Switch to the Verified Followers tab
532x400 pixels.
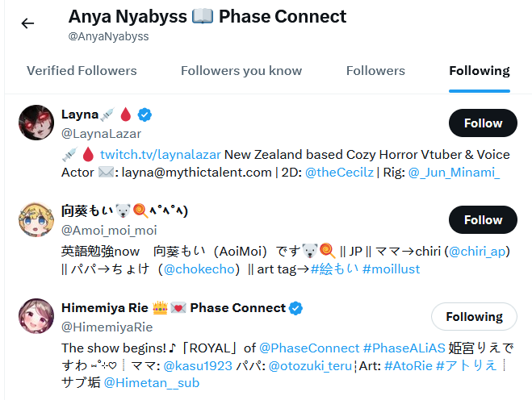point(82,71)
